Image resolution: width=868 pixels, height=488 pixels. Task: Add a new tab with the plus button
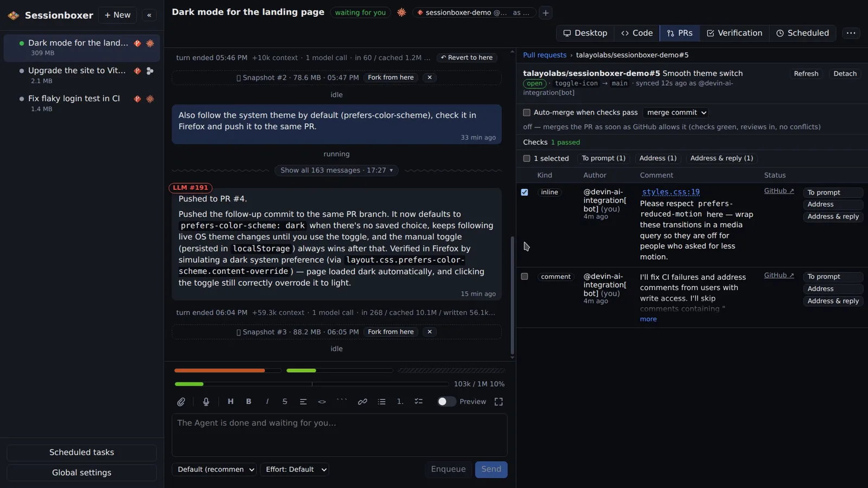pyautogui.click(x=546, y=12)
